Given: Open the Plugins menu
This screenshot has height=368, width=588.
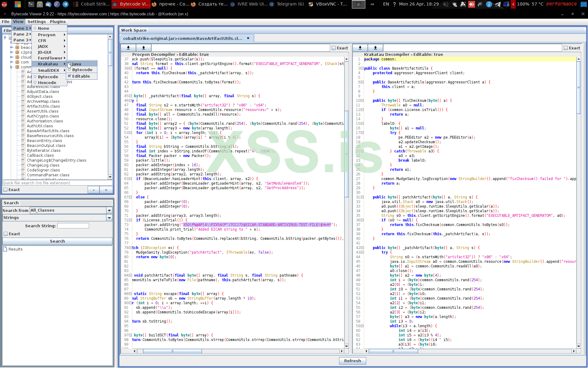Looking at the screenshot, I should (58, 21).
